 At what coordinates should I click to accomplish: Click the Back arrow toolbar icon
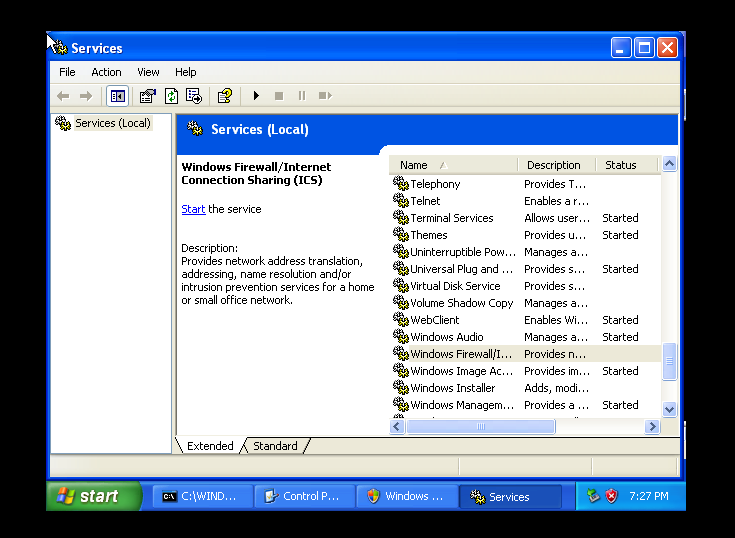point(63,96)
